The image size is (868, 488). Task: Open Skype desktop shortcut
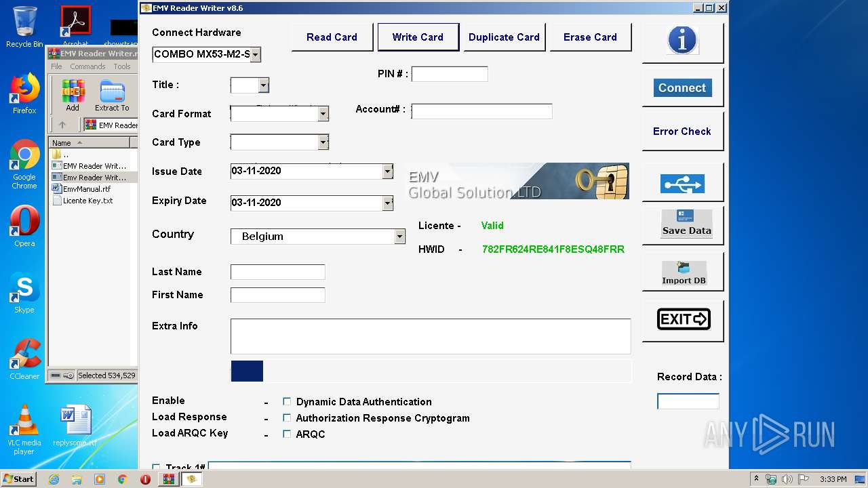(24, 293)
